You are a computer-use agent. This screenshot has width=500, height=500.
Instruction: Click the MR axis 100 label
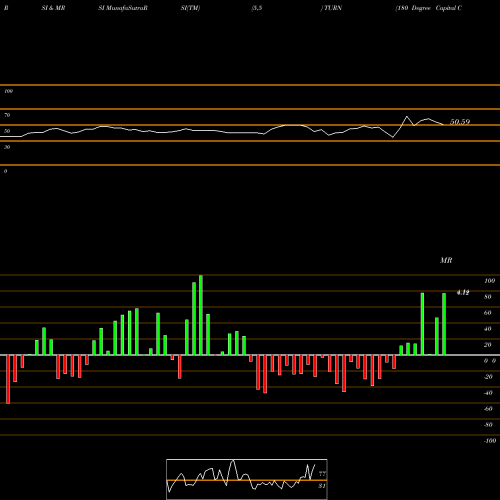pyautogui.click(x=490, y=281)
